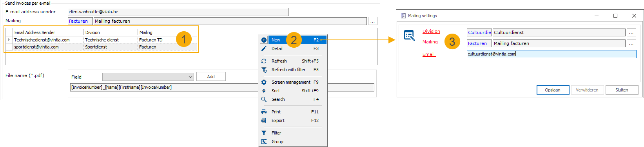Click the cultuurdienst@vintia.com email field
Viewport: 644px width, 147px height.
(x=551, y=54)
